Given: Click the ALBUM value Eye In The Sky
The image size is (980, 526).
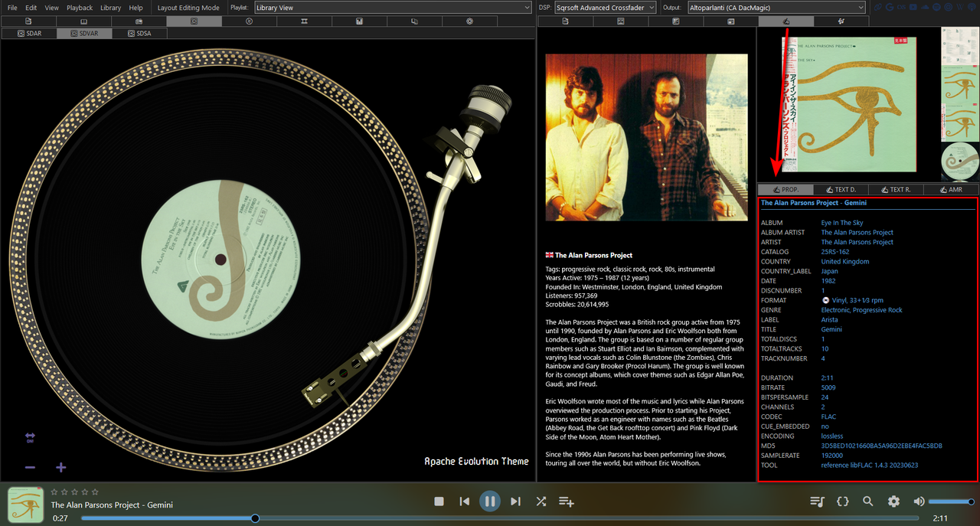Looking at the screenshot, I should click(x=842, y=223).
